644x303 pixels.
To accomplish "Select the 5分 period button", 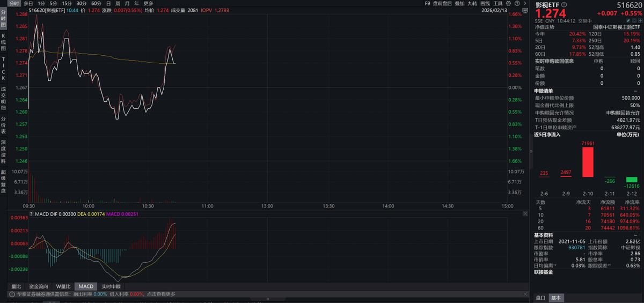I will point(54,3).
